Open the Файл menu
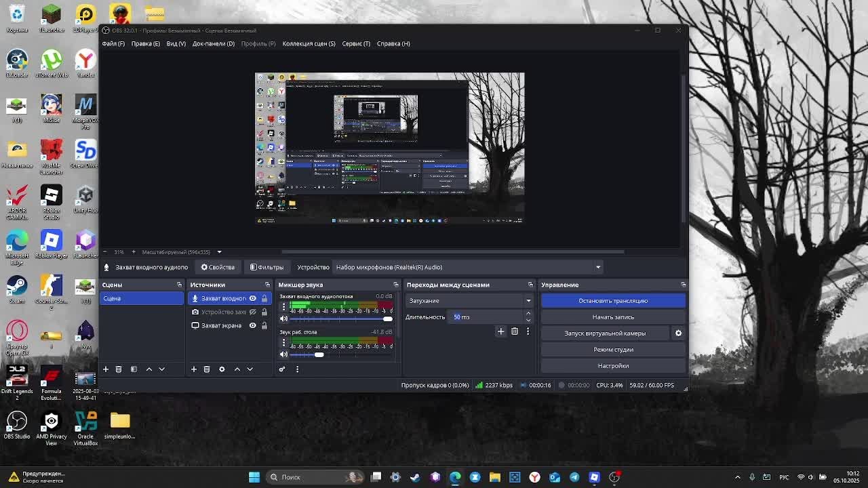This screenshot has width=868, height=488. (x=113, y=43)
